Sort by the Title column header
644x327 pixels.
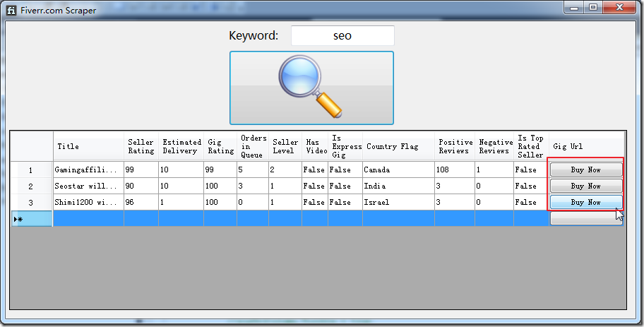pyautogui.click(x=89, y=146)
